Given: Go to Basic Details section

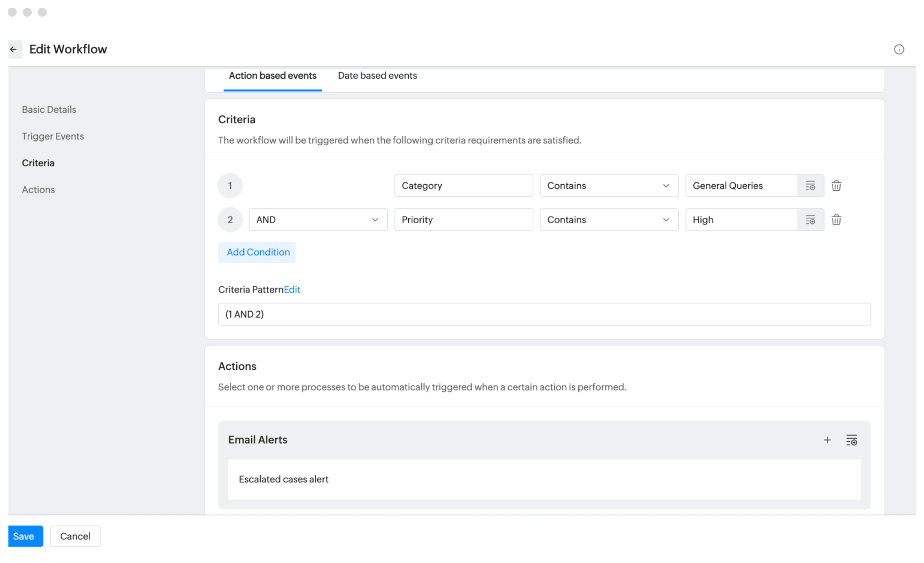Looking at the screenshot, I should [x=49, y=109].
